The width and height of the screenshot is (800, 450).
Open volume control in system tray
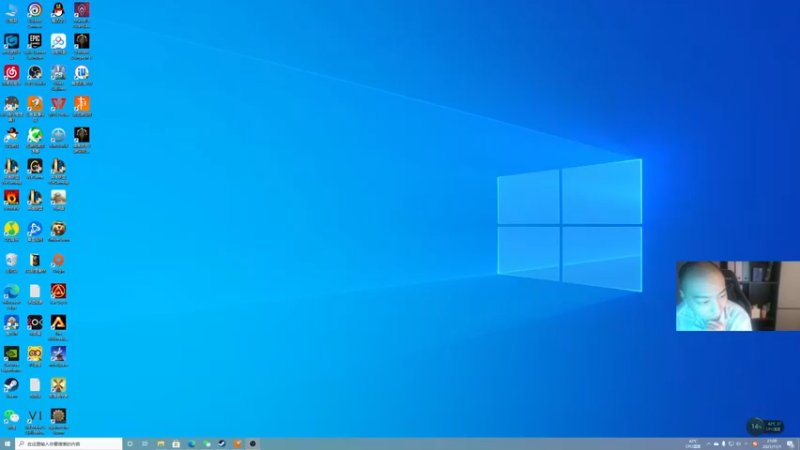(x=738, y=444)
